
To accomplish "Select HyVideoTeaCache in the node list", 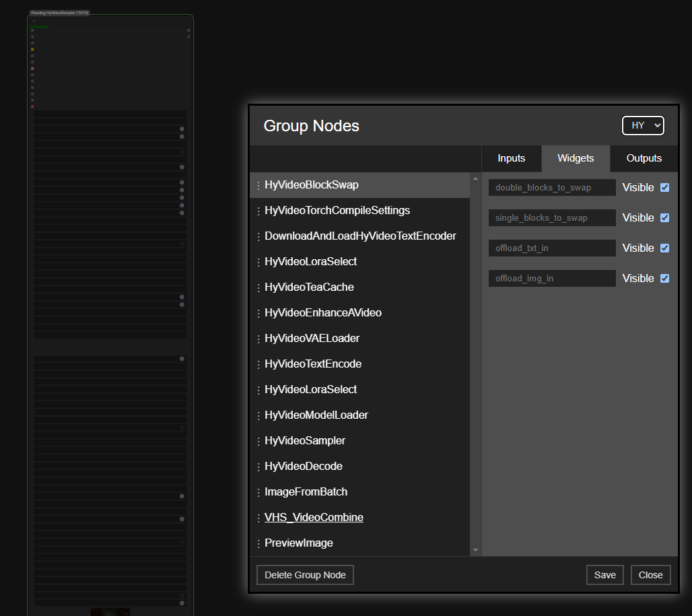I will (x=359, y=287).
